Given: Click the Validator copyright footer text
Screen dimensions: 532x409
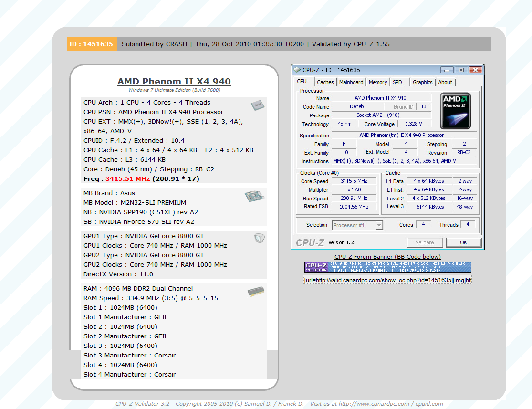Looking at the screenshot, I should (x=279, y=404).
